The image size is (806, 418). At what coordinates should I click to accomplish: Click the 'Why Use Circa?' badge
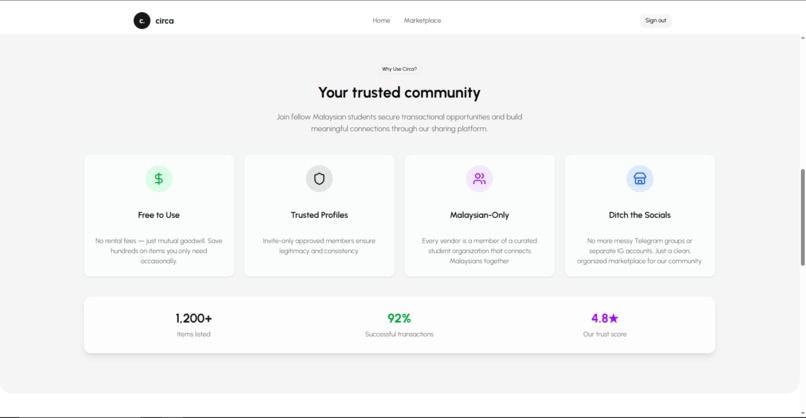[x=399, y=69]
